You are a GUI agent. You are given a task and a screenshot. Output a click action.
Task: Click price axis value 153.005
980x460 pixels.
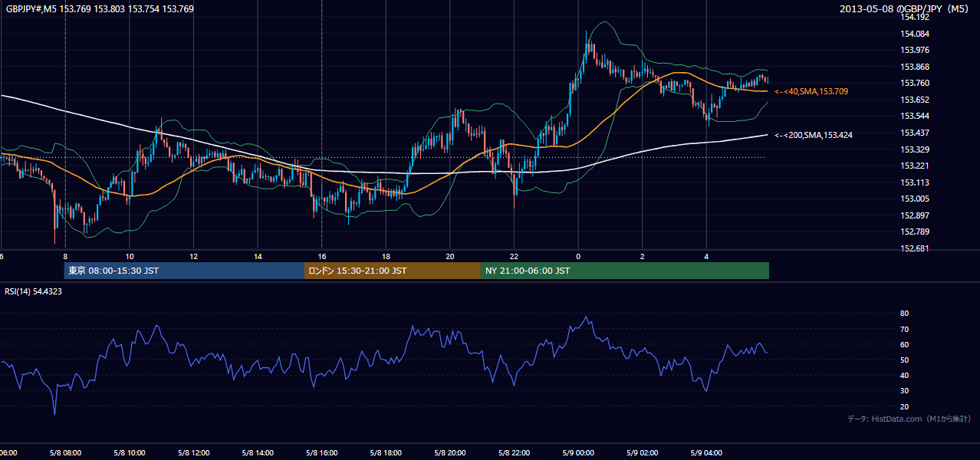click(x=916, y=199)
